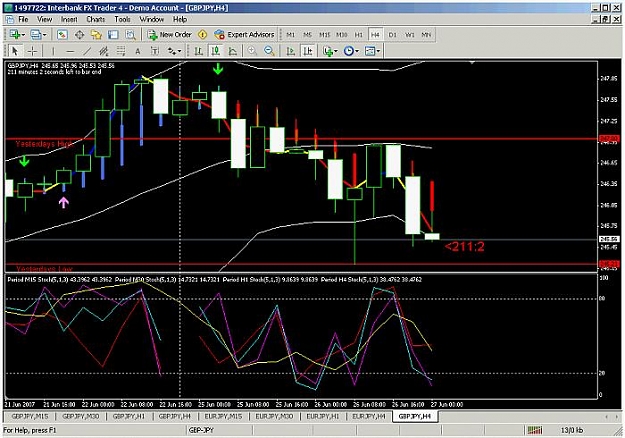The image size is (625, 438).
Task: Open the File menu
Action: (x=23, y=19)
